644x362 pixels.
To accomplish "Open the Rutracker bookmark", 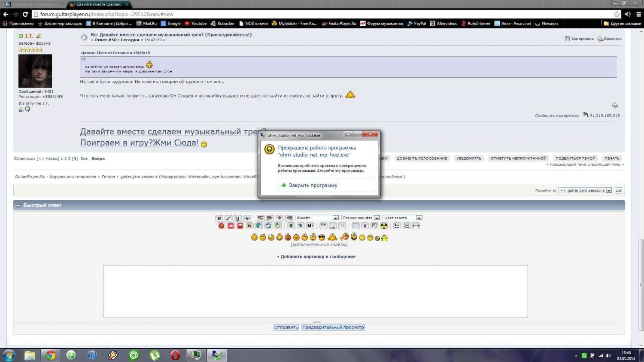I will coord(222,24).
